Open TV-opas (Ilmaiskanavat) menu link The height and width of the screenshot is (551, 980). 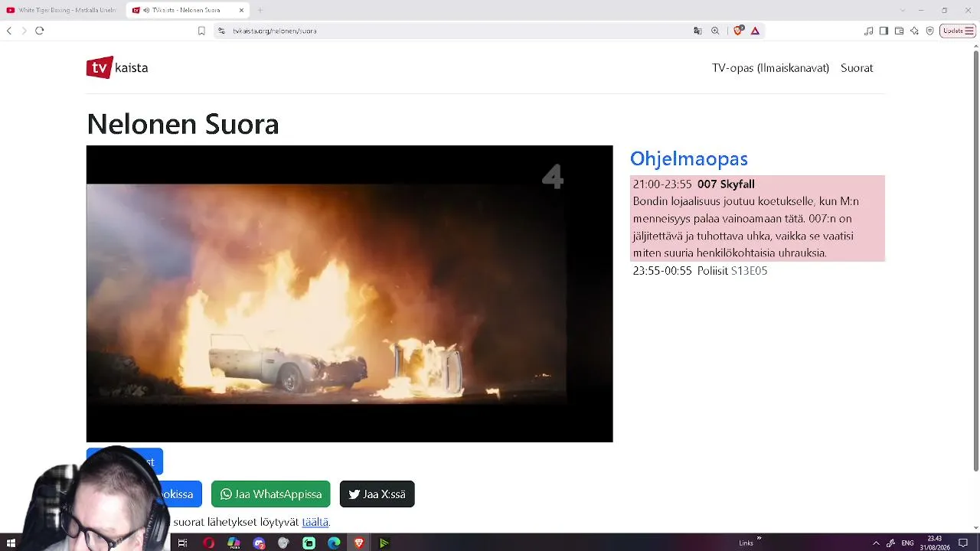click(770, 68)
